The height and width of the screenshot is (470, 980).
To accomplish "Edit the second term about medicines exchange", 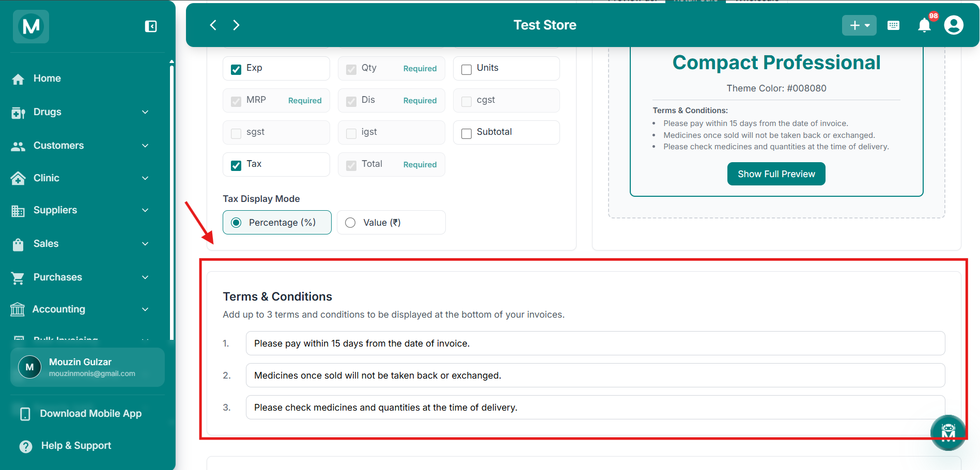I will pyautogui.click(x=595, y=375).
